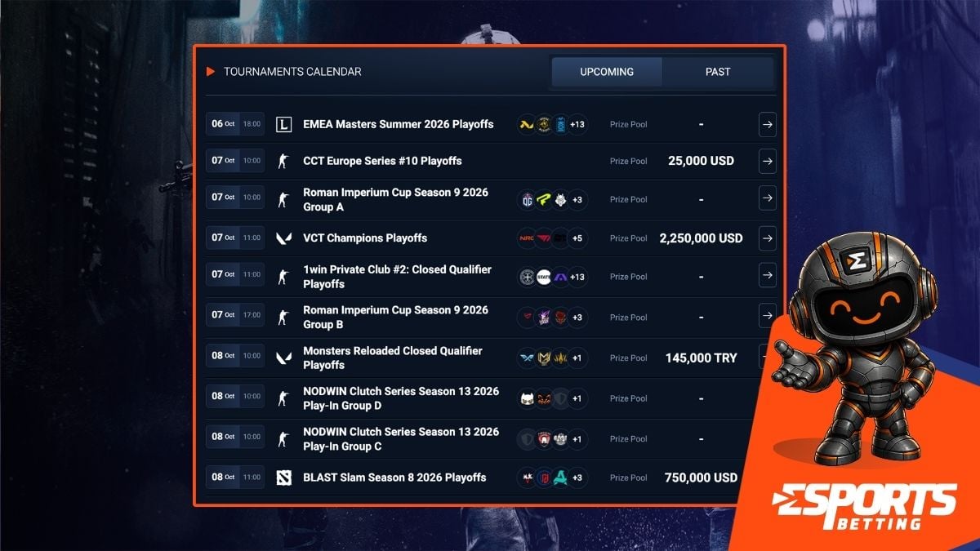
Task: Click the arrow button for Roman Imperium Group A
Action: [x=767, y=198]
